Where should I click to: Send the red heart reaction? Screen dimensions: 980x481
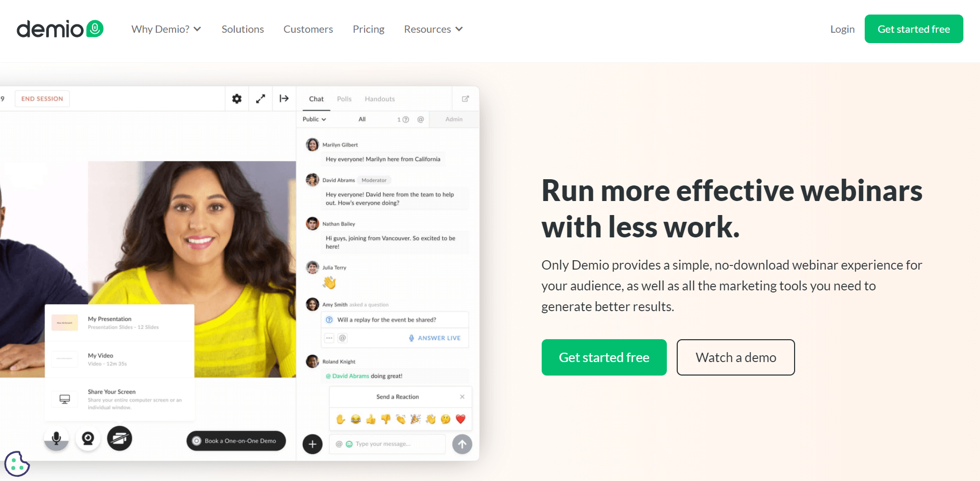(x=461, y=419)
